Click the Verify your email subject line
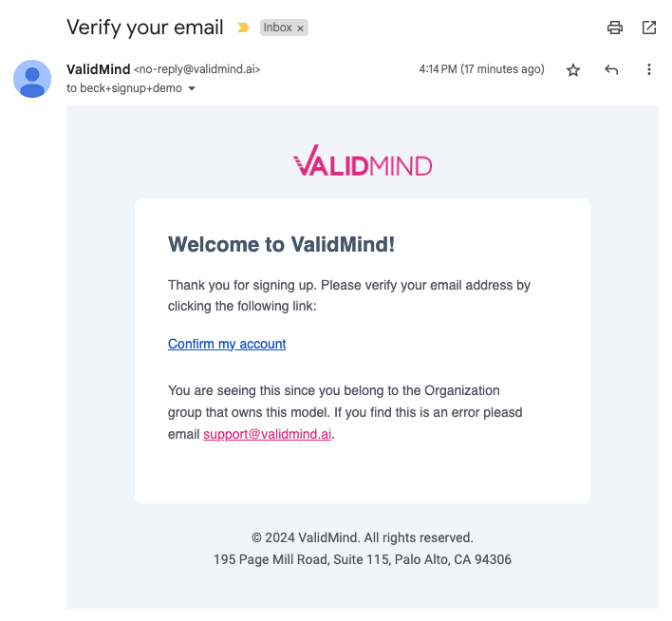Screen dimensions: 672x621 coord(145,28)
